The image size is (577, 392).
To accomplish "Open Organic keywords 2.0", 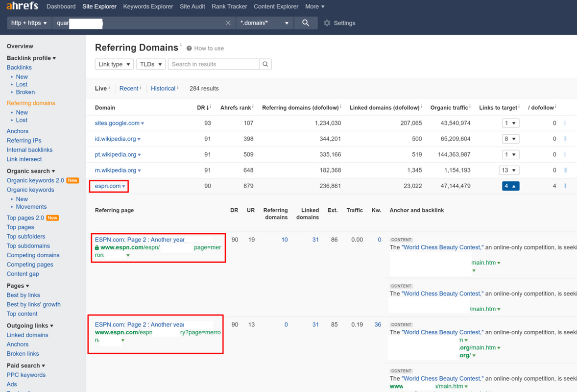I will point(35,180).
